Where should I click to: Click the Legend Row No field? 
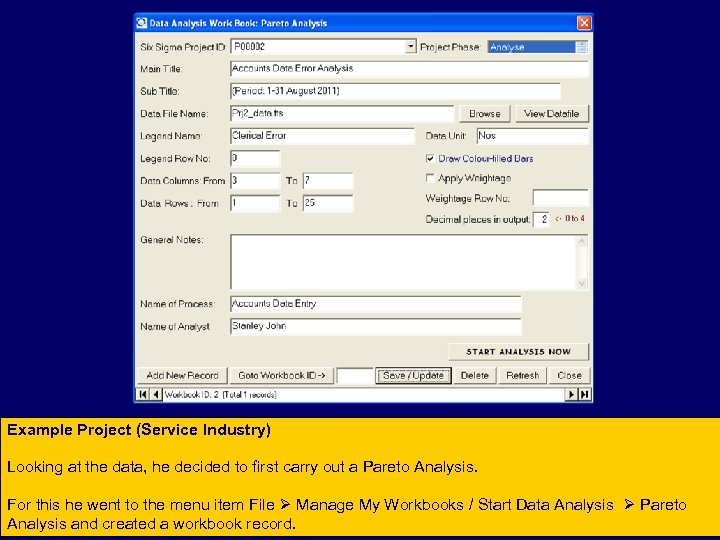(x=255, y=158)
